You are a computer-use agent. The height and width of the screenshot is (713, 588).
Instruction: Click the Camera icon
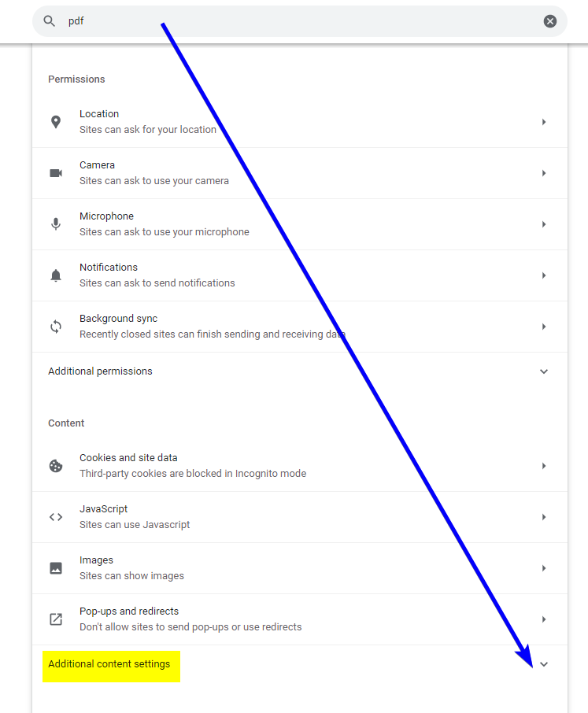[x=55, y=173]
